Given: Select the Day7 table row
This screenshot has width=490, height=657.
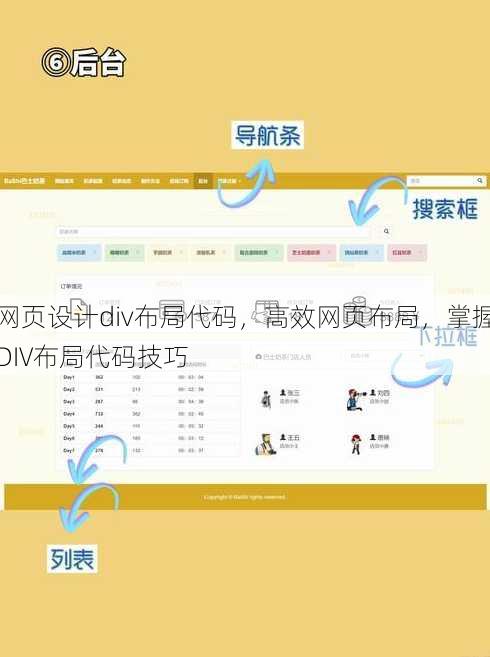Looking at the screenshot, I should (x=150, y=450).
